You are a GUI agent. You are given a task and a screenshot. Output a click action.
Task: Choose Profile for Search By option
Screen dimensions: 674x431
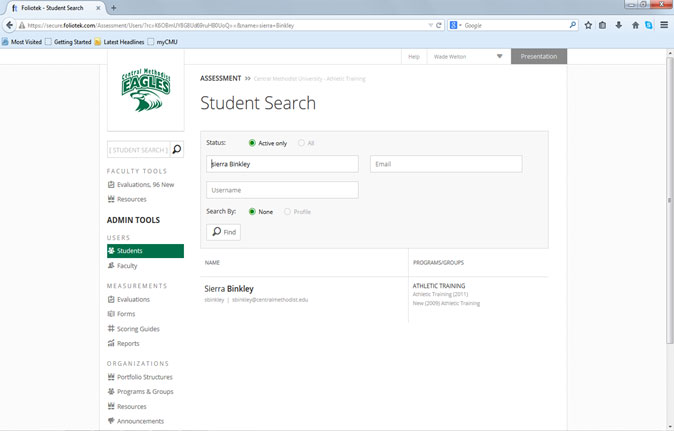(x=289, y=212)
